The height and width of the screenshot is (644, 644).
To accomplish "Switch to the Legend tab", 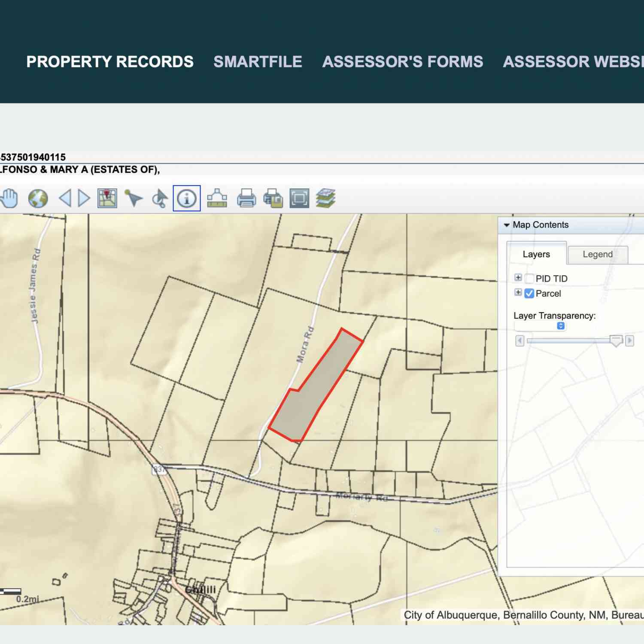I will coord(598,255).
